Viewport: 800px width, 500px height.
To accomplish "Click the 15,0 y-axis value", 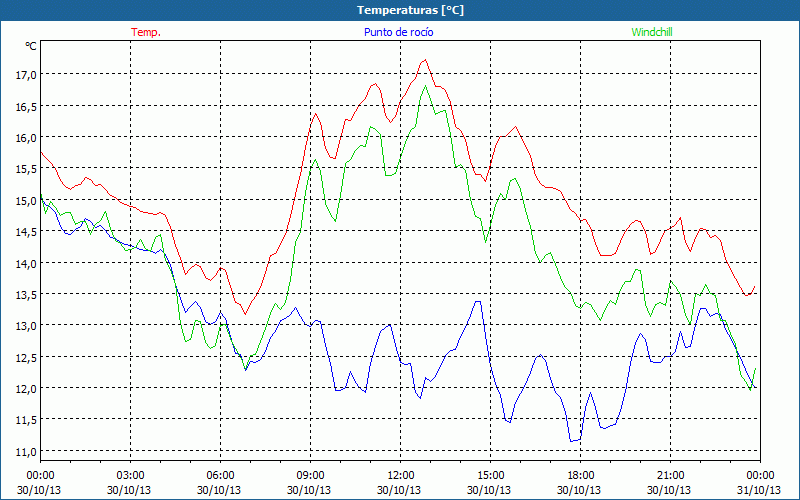I will 27,201.
